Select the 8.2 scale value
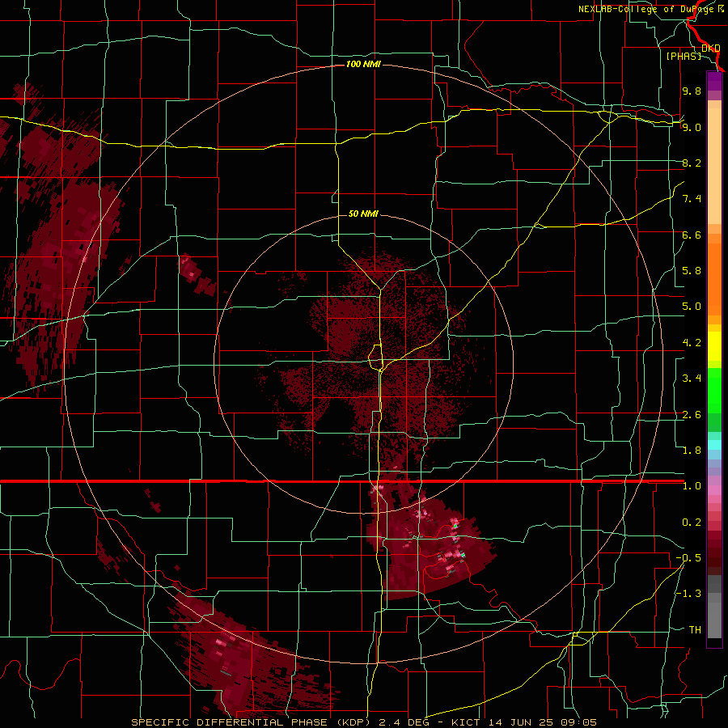This screenshot has height=728, width=728. pos(692,163)
